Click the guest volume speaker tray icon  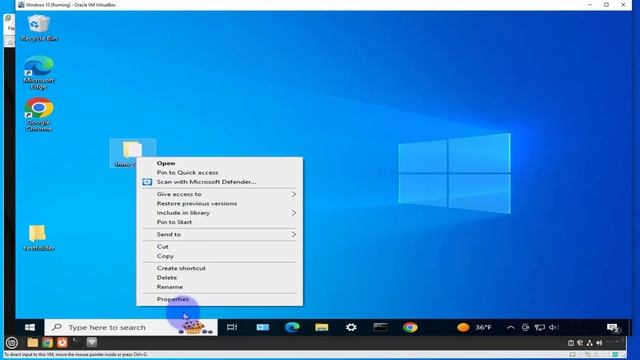coord(553,327)
